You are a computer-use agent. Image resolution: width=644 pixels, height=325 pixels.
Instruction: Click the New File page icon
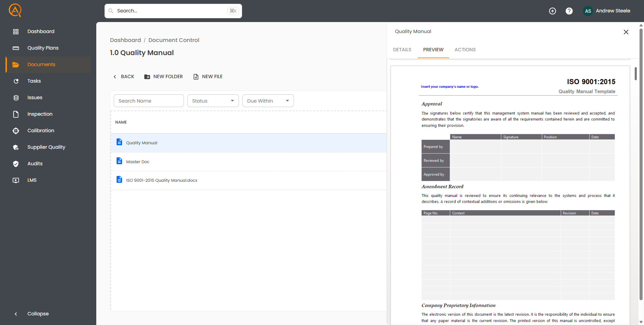(x=196, y=77)
